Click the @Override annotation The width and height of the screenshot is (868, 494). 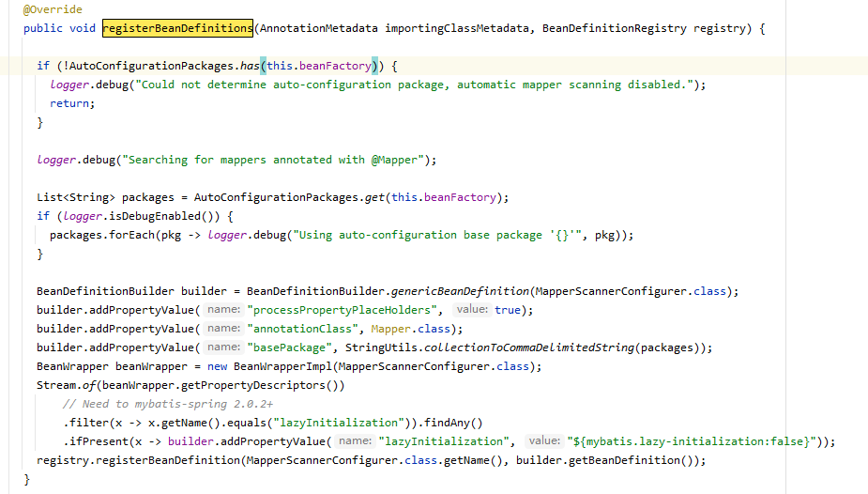[53, 9]
